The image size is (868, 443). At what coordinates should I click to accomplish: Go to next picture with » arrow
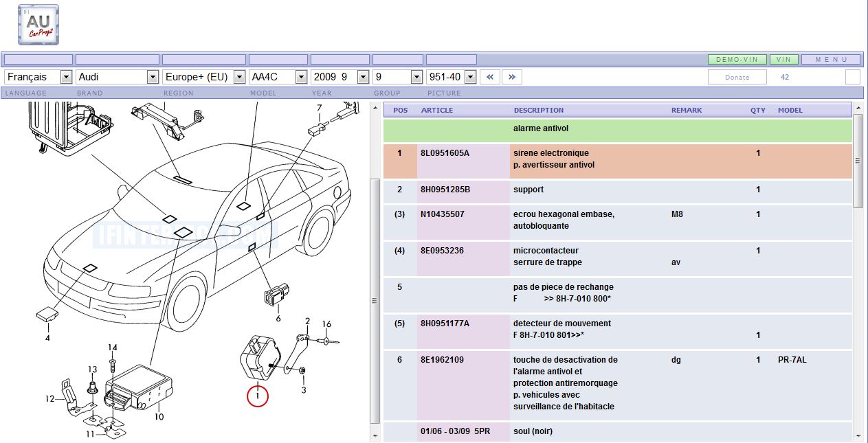[x=512, y=77]
